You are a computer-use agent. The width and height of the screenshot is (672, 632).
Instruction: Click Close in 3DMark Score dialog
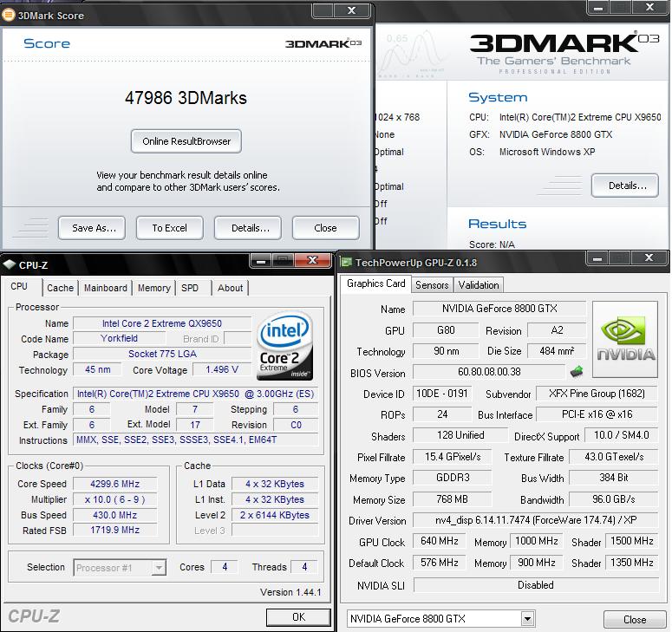click(x=326, y=227)
